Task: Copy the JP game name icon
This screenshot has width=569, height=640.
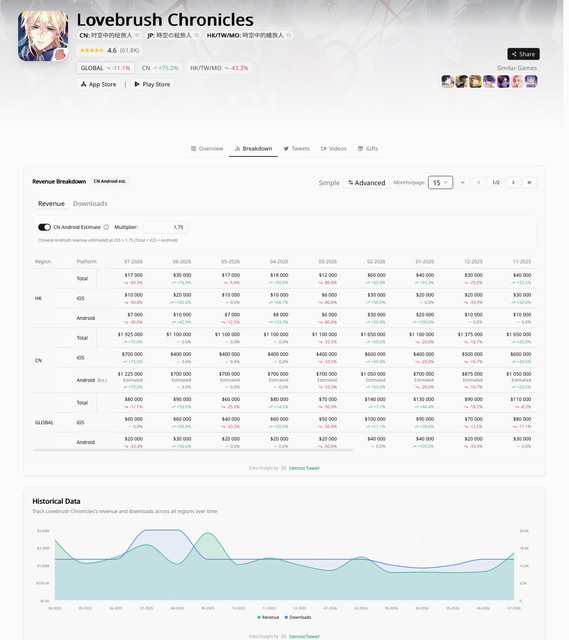Action: tap(197, 36)
